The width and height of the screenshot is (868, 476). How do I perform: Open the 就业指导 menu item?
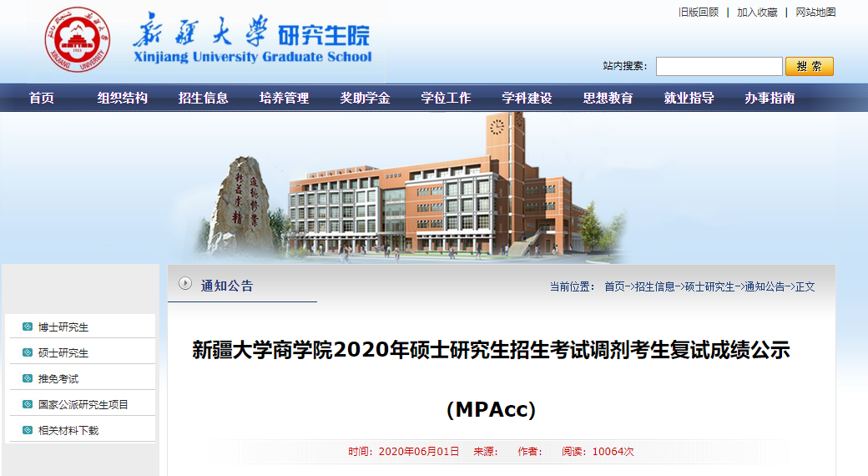point(689,99)
